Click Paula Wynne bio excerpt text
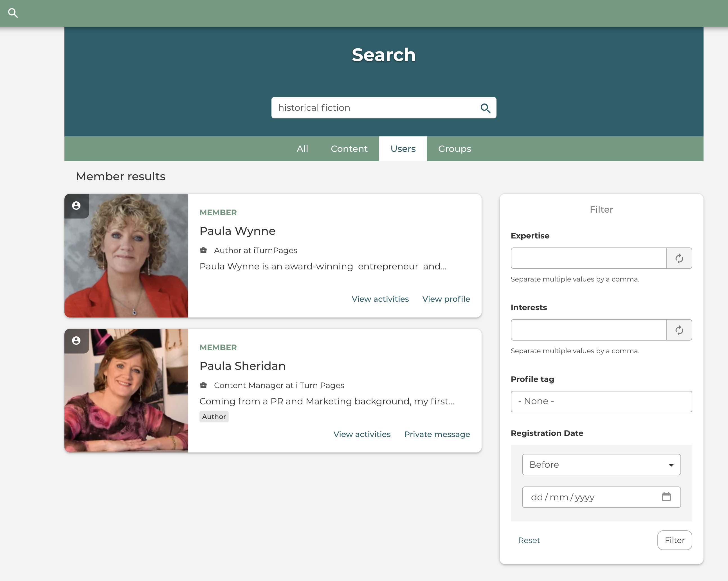 323,266
